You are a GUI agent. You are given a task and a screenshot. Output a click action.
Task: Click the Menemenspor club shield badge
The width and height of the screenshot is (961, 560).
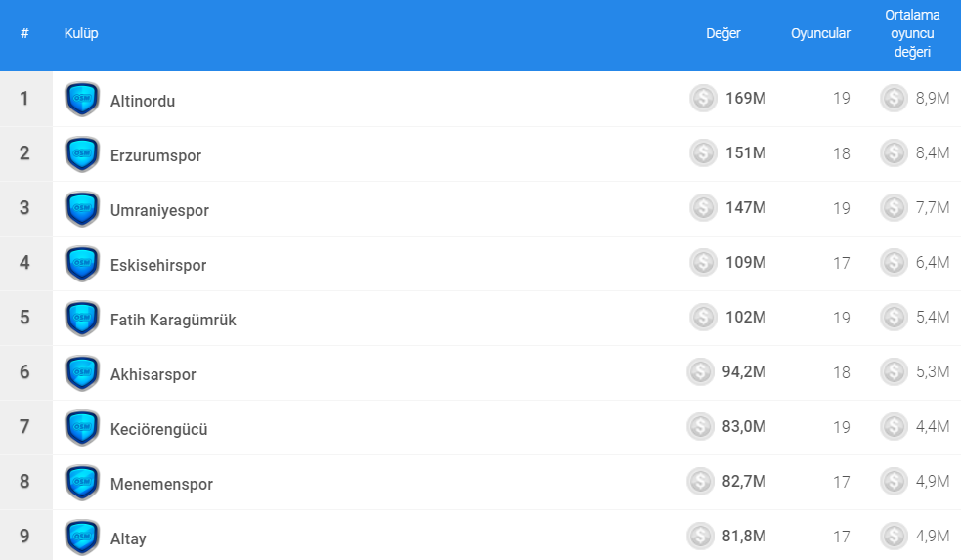click(82, 483)
